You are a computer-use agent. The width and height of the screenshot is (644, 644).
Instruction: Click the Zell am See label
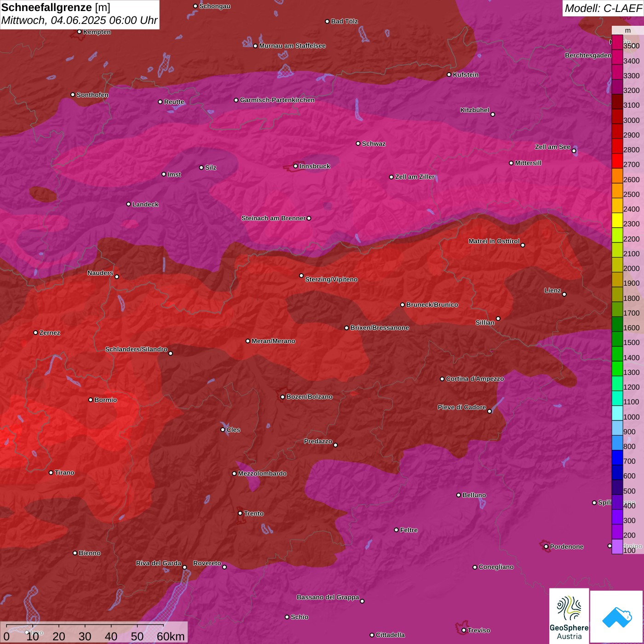552,147
